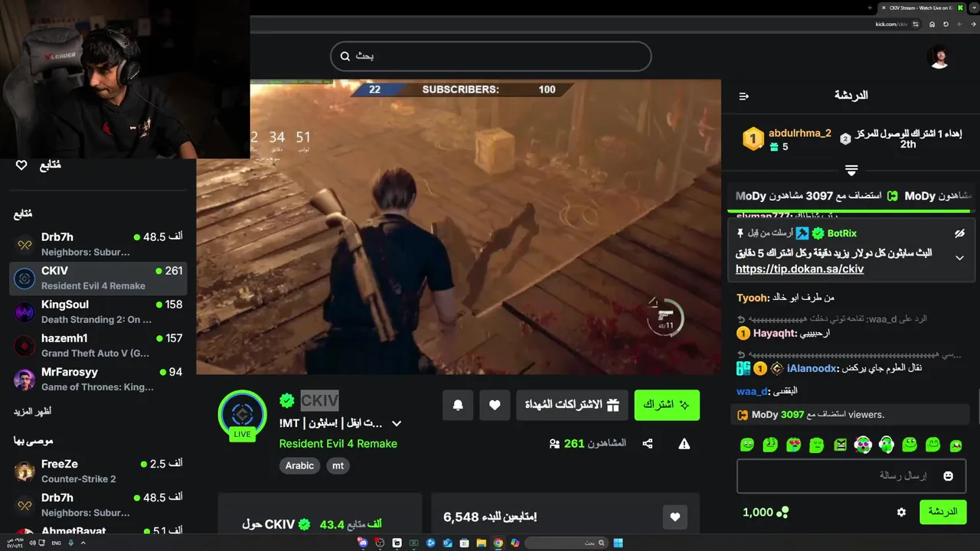Click username Tyooh in chat
Screen dimensions: 980x551
click(753, 297)
